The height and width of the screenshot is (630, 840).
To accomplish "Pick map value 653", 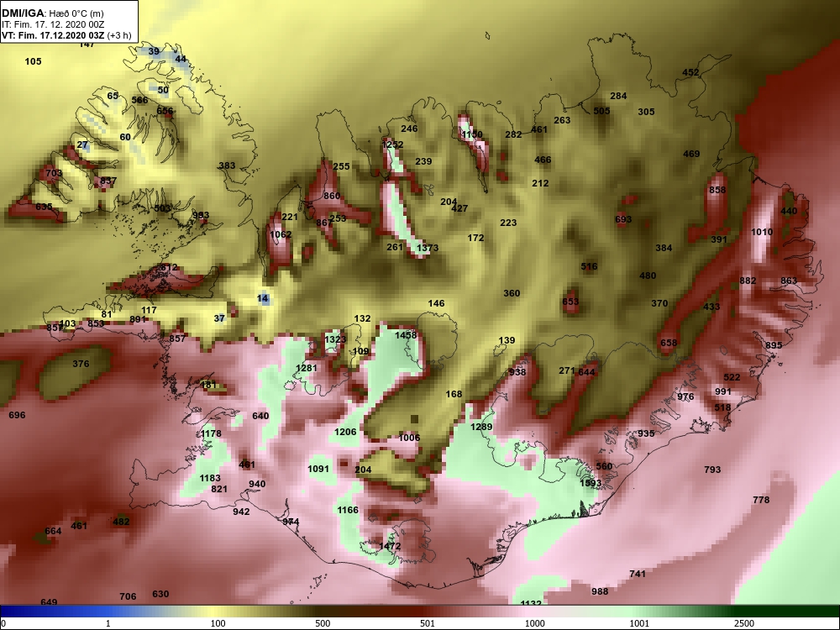I will 570,302.
